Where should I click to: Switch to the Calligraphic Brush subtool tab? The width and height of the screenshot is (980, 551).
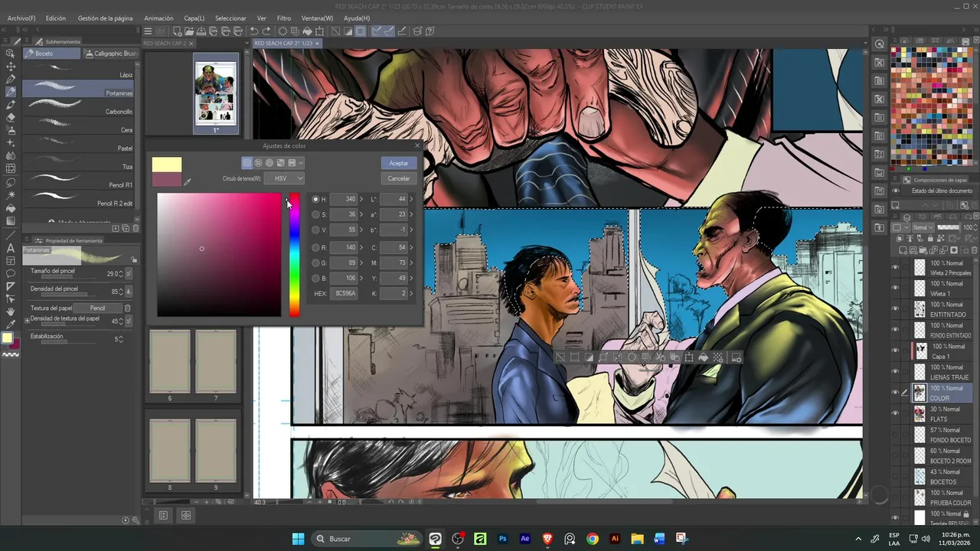coord(109,54)
